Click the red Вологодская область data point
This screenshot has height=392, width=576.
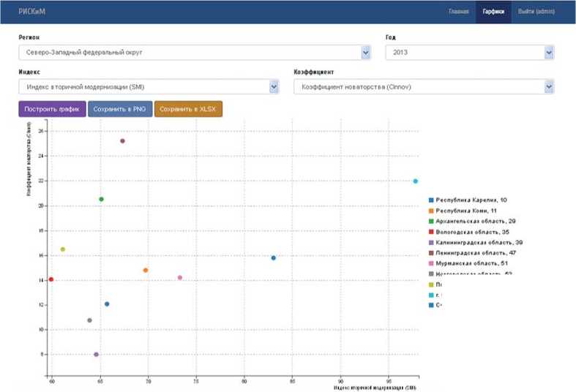(51, 279)
